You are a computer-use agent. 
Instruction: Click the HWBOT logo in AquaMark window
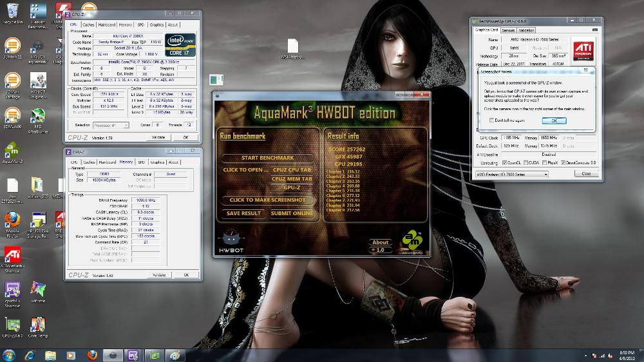point(231,241)
